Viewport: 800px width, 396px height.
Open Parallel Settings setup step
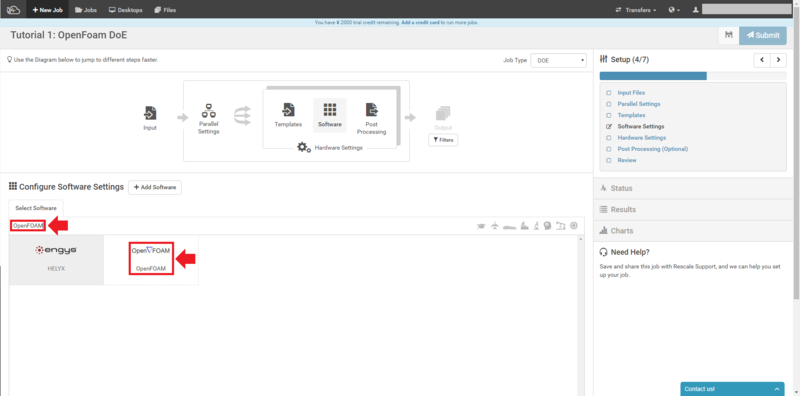click(639, 104)
